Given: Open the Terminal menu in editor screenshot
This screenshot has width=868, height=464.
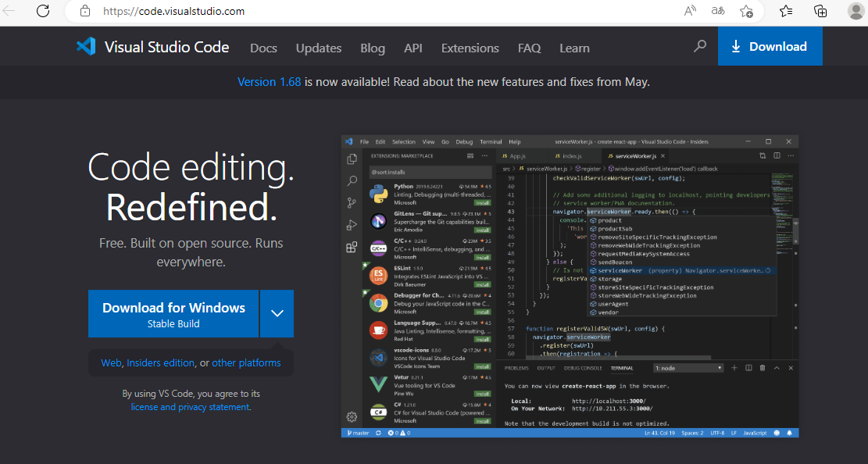Looking at the screenshot, I should coord(491,141).
